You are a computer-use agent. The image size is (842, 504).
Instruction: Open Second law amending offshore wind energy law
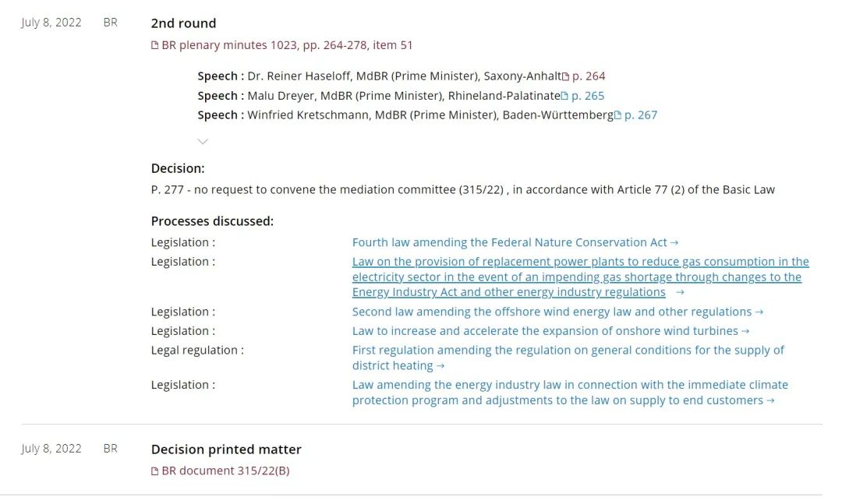click(552, 312)
